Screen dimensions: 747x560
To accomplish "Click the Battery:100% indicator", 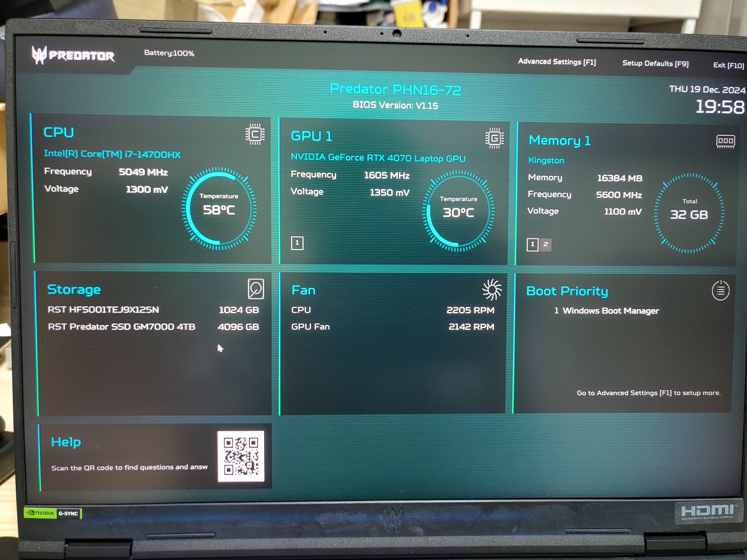I will click(169, 53).
